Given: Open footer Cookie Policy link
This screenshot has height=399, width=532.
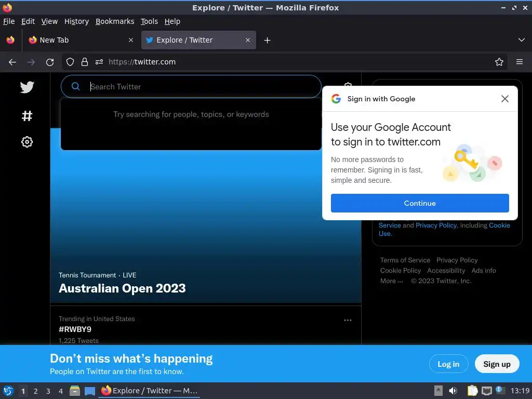Looking at the screenshot, I should pyautogui.click(x=401, y=271).
